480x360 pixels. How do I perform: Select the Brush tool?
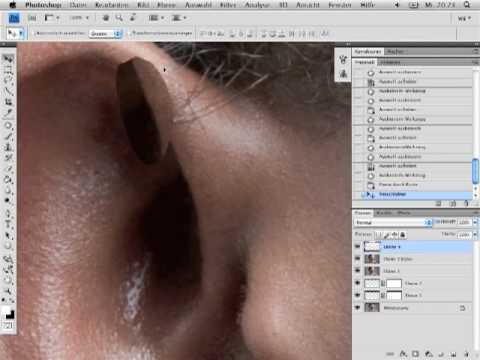(x=8, y=136)
